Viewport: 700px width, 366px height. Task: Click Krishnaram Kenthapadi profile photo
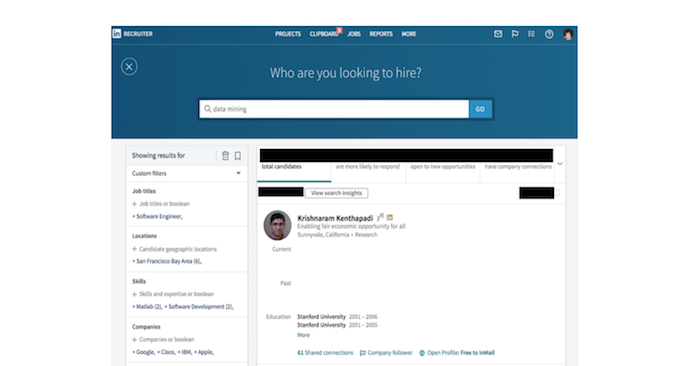coord(277,225)
